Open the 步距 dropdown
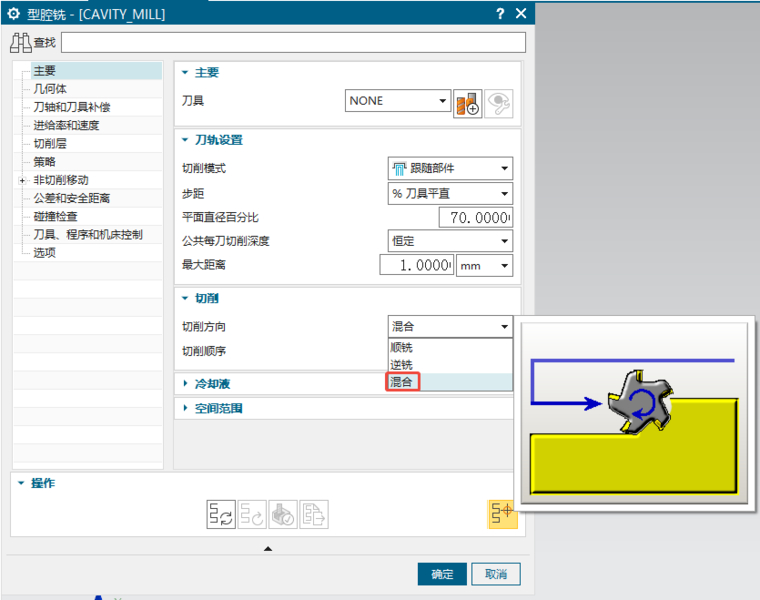Image resolution: width=760 pixels, height=600 pixels. coord(450,193)
